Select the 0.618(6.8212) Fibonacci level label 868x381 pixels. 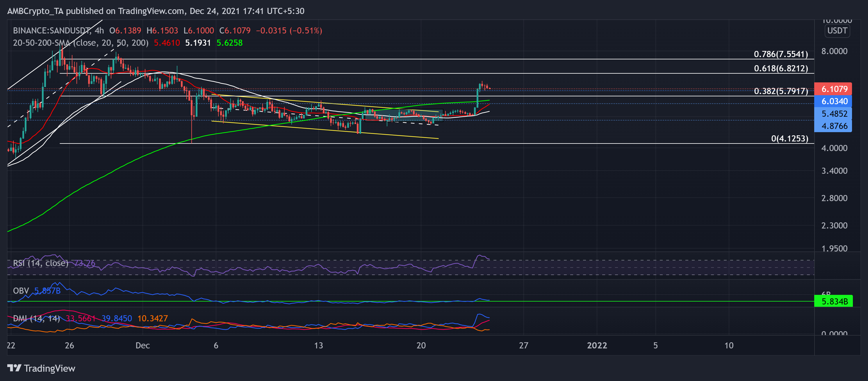pyautogui.click(x=780, y=68)
